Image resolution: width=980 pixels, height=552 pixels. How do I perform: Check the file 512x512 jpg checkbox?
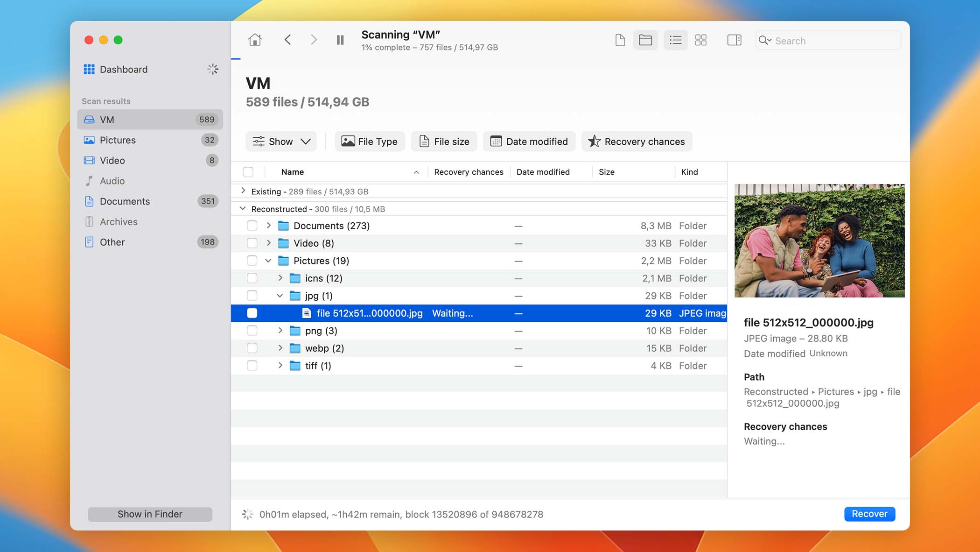[x=252, y=313]
